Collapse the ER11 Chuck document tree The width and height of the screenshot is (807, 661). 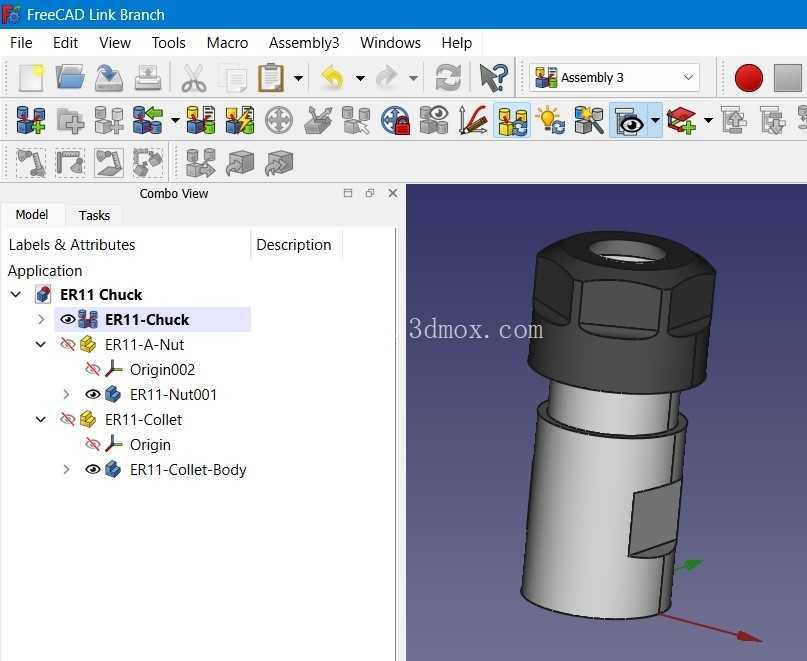pyautogui.click(x=16, y=294)
